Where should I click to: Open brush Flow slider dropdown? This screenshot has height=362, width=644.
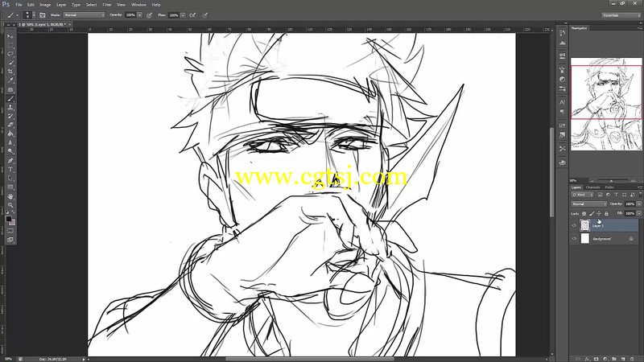pos(183,15)
